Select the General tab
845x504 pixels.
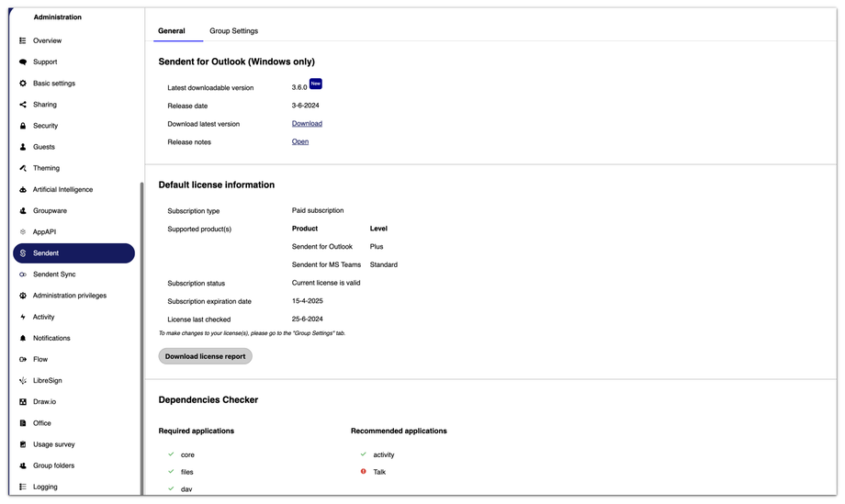click(172, 31)
